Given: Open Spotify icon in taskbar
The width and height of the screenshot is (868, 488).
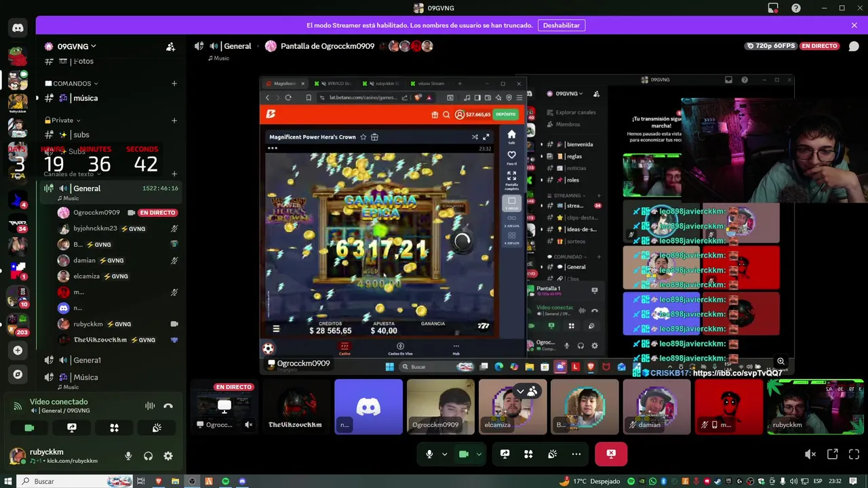Looking at the screenshot, I should (225, 481).
